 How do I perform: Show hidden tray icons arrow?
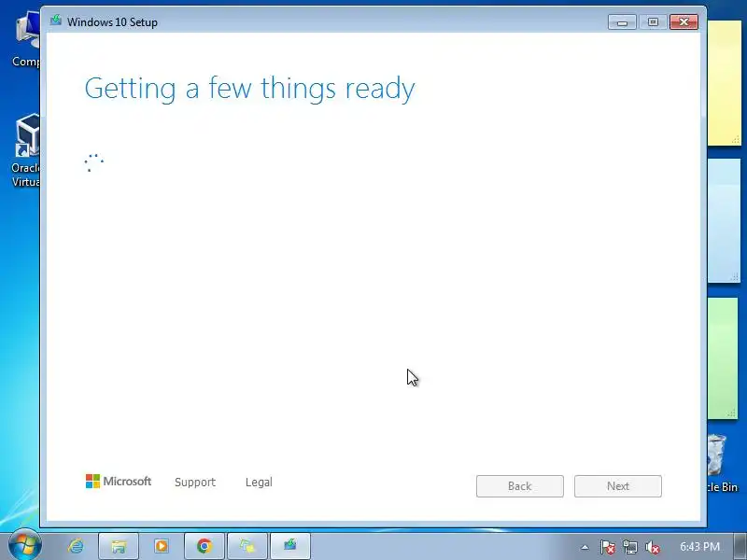[x=585, y=547]
